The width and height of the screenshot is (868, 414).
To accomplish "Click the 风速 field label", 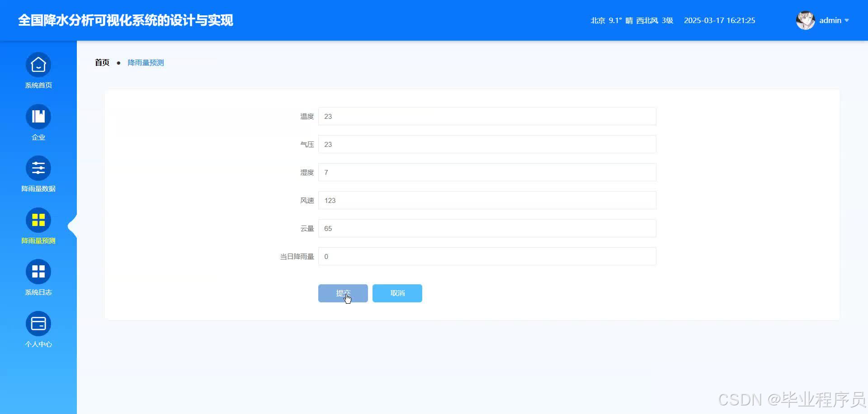I will pyautogui.click(x=307, y=201).
